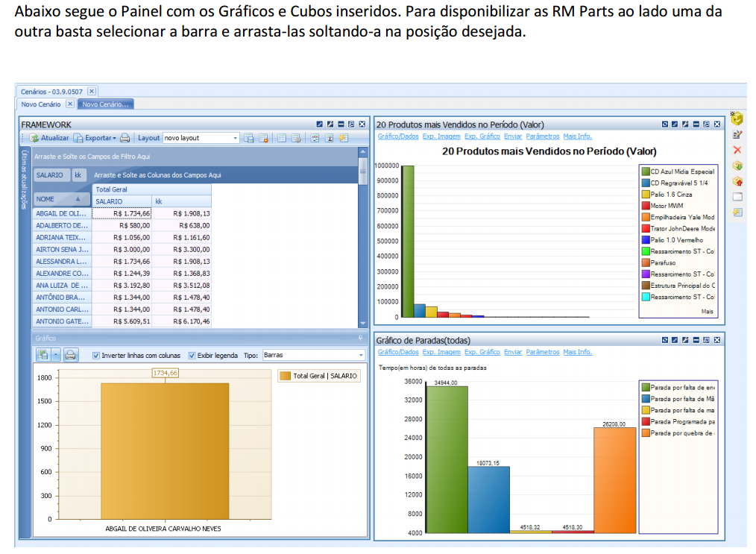Click Parada Programada red legend swatch
The height and width of the screenshot is (554, 756).
click(x=646, y=422)
